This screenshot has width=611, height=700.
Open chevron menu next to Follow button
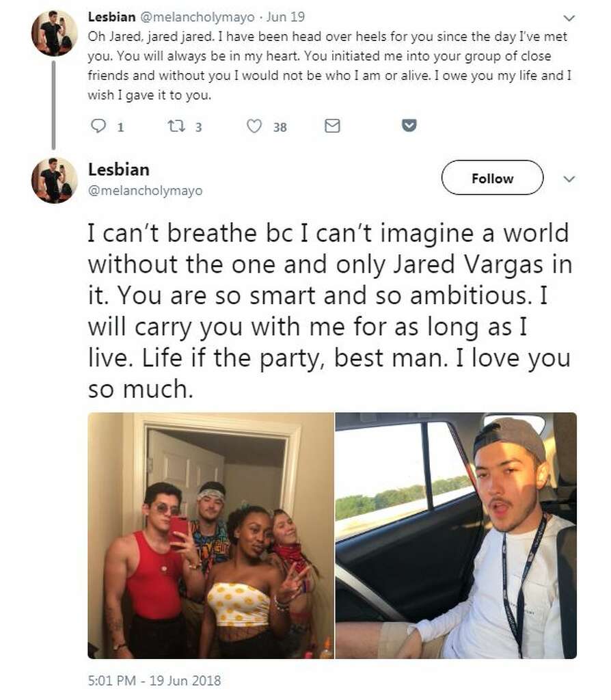pyautogui.click(x=569, y=179)
